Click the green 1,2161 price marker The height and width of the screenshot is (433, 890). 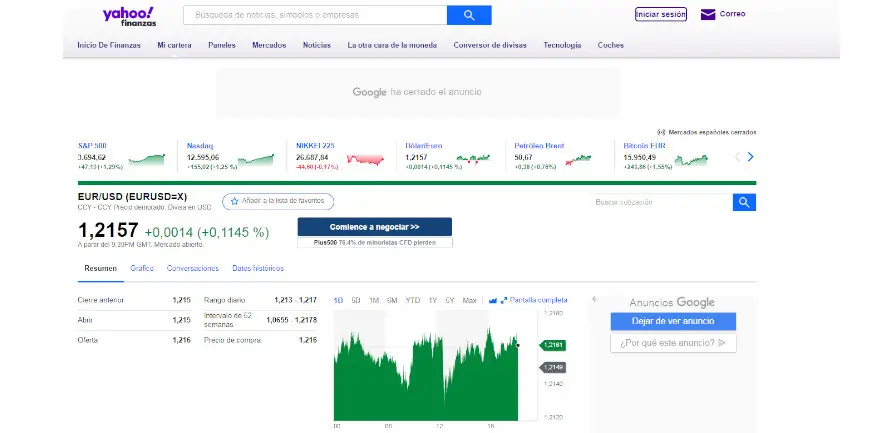point(553,345)
